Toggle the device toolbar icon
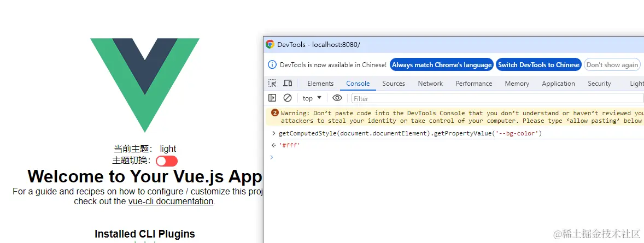The height and width of the screenshot is (243, 644). click(288, 84)
